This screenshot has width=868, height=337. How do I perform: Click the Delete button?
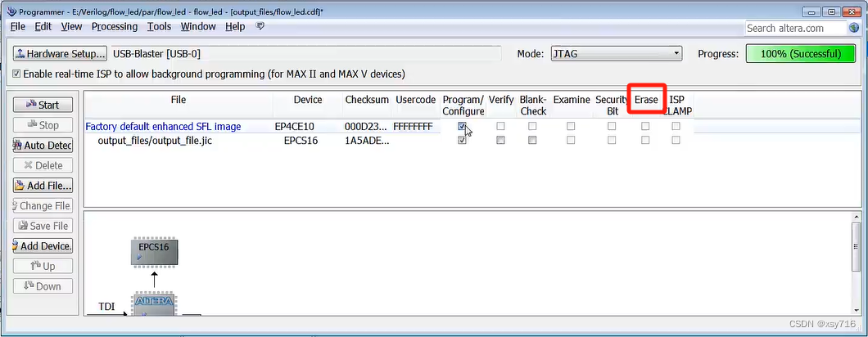click(x=43, y=165)
